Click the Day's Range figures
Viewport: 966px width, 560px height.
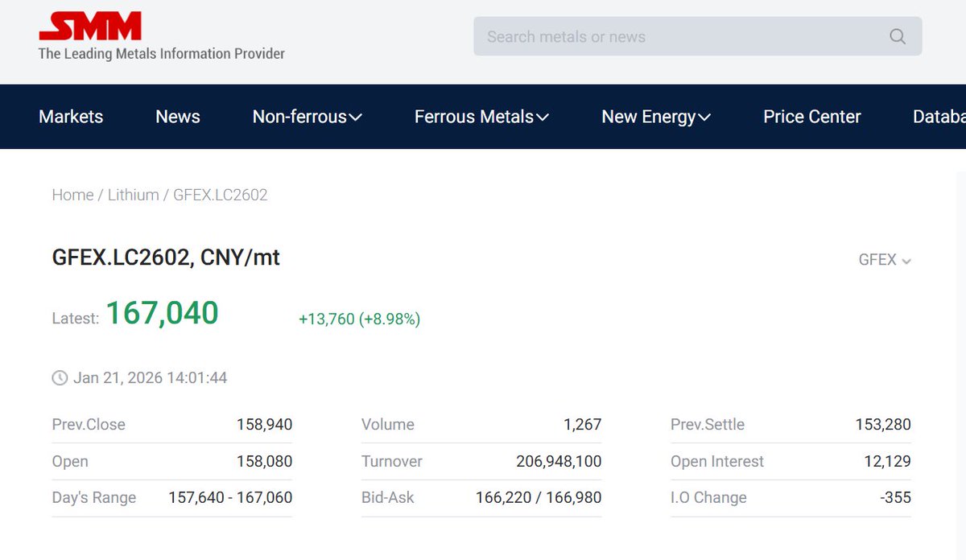click(x=229, y=497)
